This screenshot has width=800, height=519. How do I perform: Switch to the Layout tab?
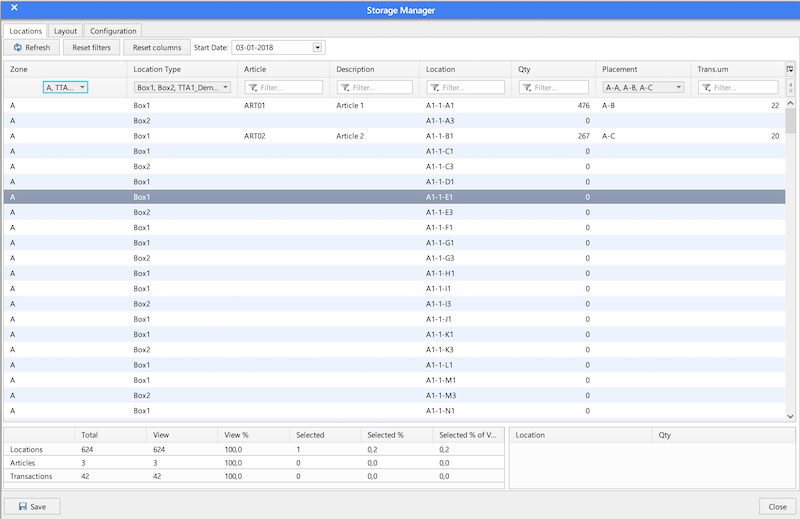[x=65, y=31]
